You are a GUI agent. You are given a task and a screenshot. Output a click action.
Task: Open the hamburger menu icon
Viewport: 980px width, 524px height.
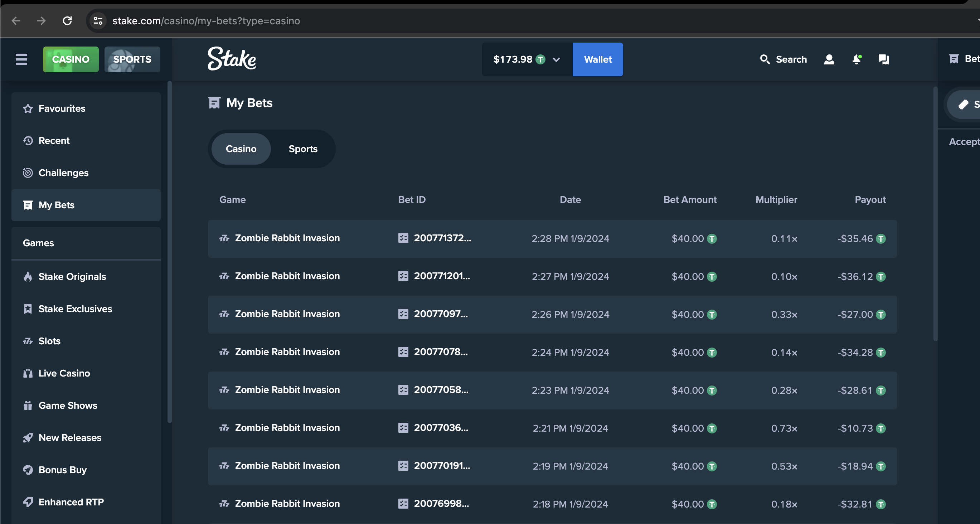[21, 59]
